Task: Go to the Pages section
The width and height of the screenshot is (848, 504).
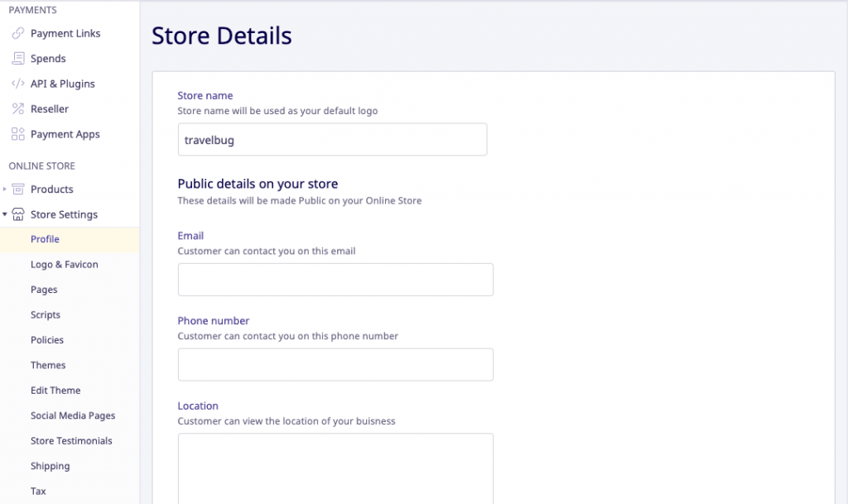Action: coord(44,290)
